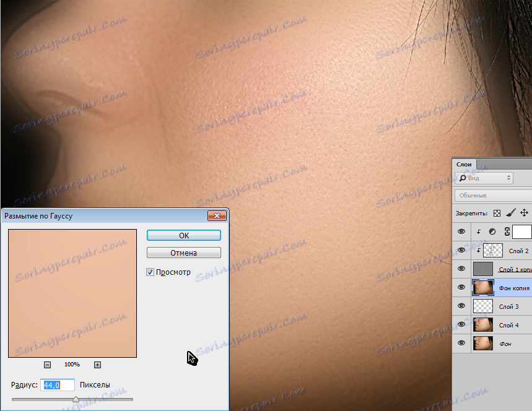Switch to the Слои tab
Viewport: 532px width, 411px height.
(464, 164)
